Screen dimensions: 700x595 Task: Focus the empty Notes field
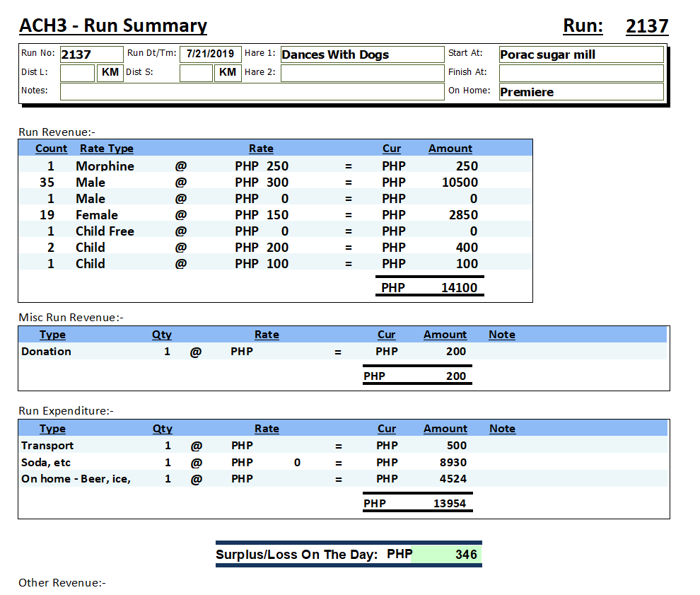[x=251, y=91]
